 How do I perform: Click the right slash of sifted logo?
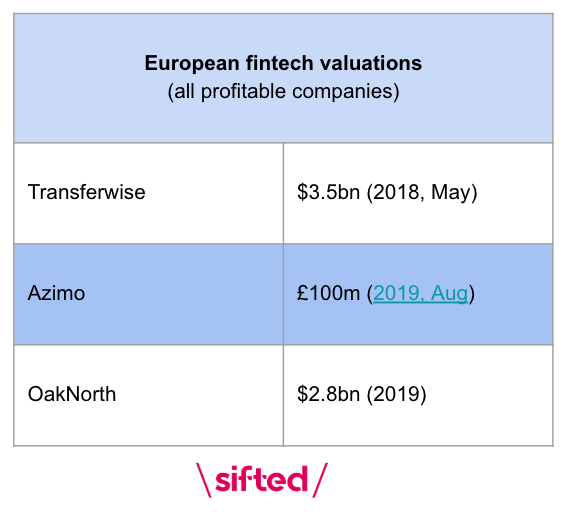[x=320, y=480]
